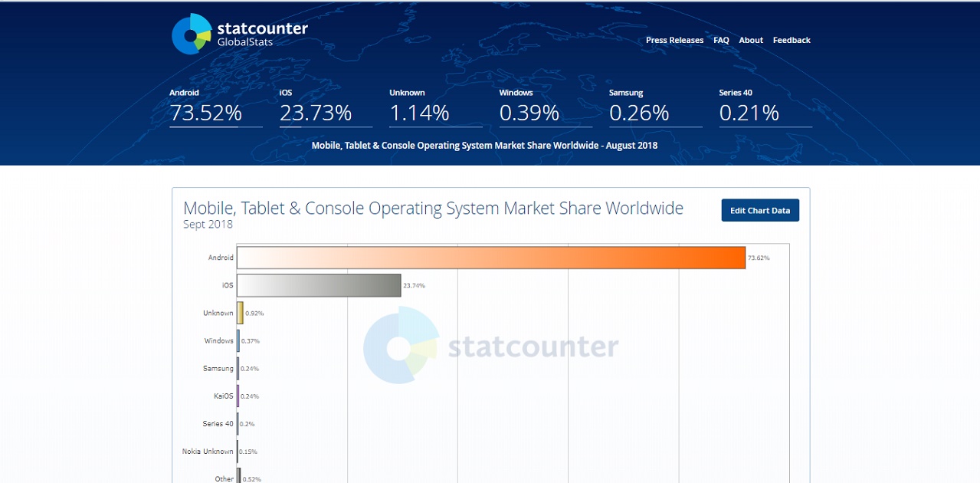980x483 pixels.
Task: Select the Samsung 0.26% stat
Action: (x=655, y=107)
